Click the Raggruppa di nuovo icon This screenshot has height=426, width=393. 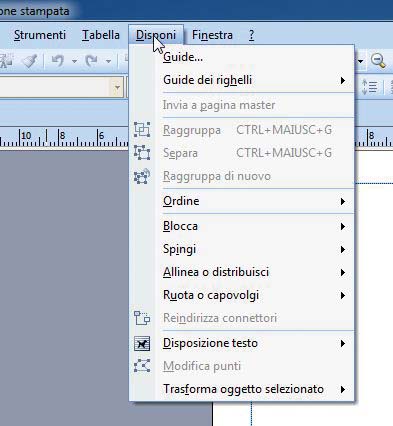point(142,176)
